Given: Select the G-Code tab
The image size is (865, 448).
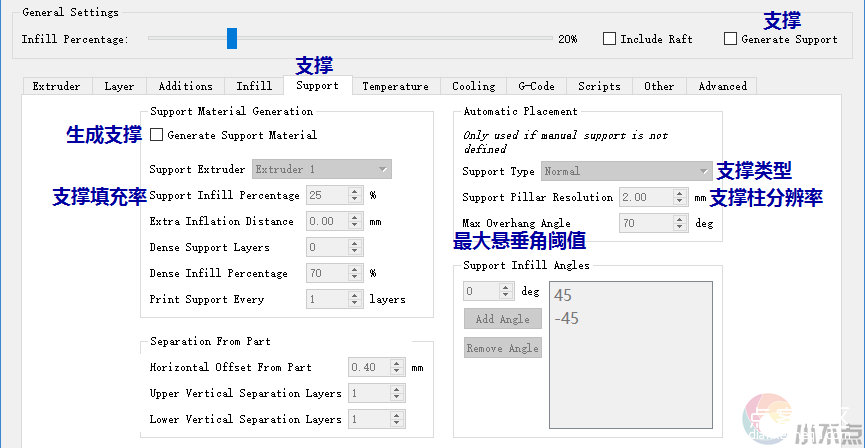Looking at the screenshot, I should pos(536,86).
